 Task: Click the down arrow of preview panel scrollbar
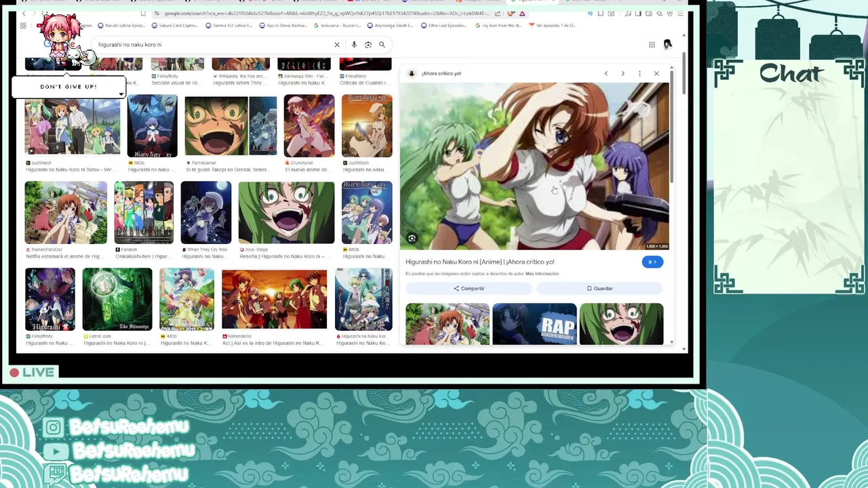(x=671, y=342)
